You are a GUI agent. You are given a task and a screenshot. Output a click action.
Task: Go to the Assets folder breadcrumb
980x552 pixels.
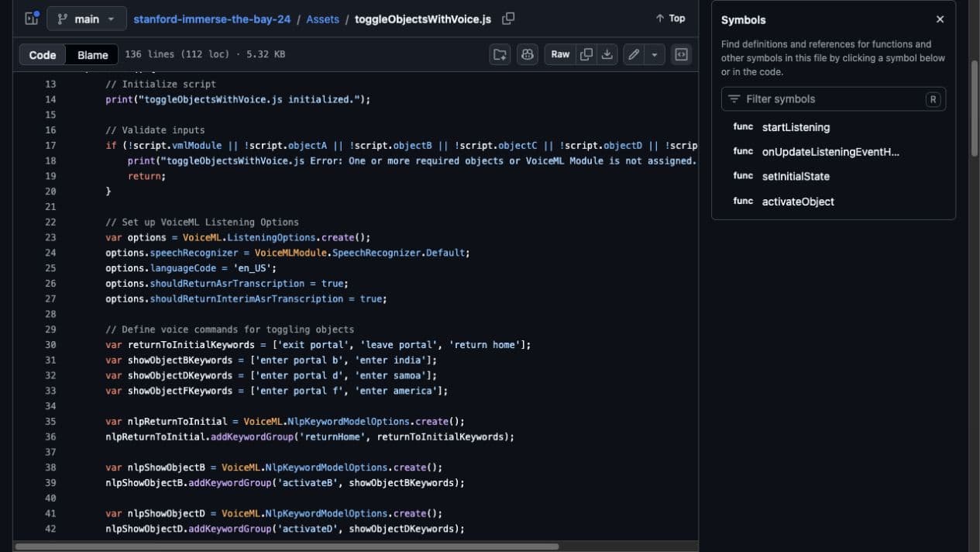pos(322,19)
